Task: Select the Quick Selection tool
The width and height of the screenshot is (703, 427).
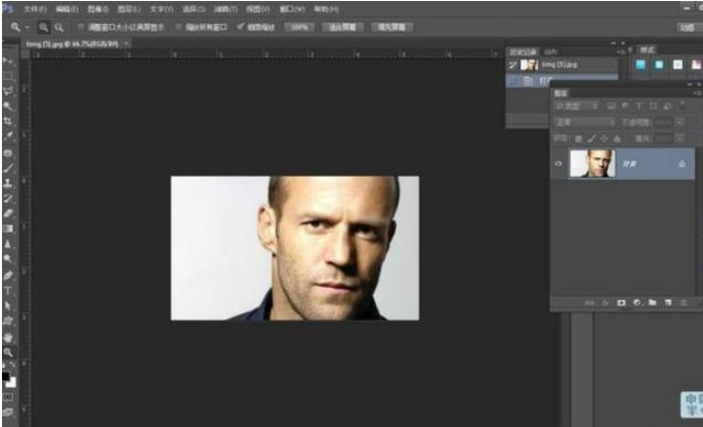Action: coord(8,106)
